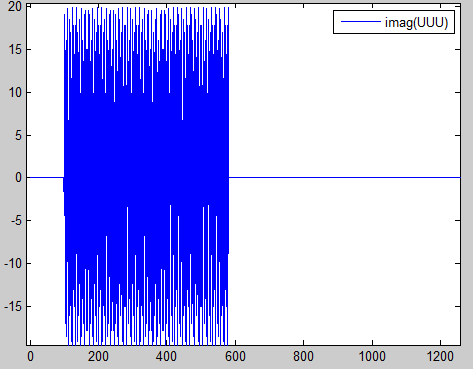Image resolution: width=473 pixels, height=369 pixels.
Task: Click the y-axis tick label 10
Action: [x=15, y=92]
